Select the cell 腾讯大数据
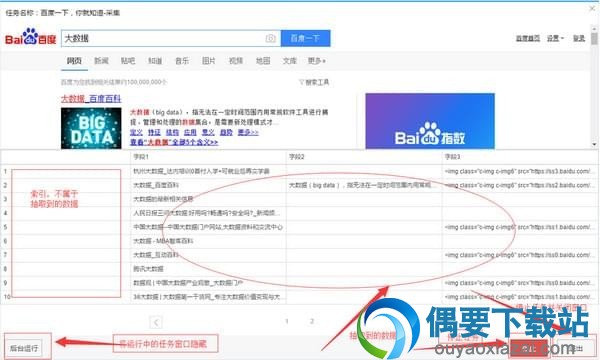This screenshot has width=600, height=360. (x=208, y=269)
